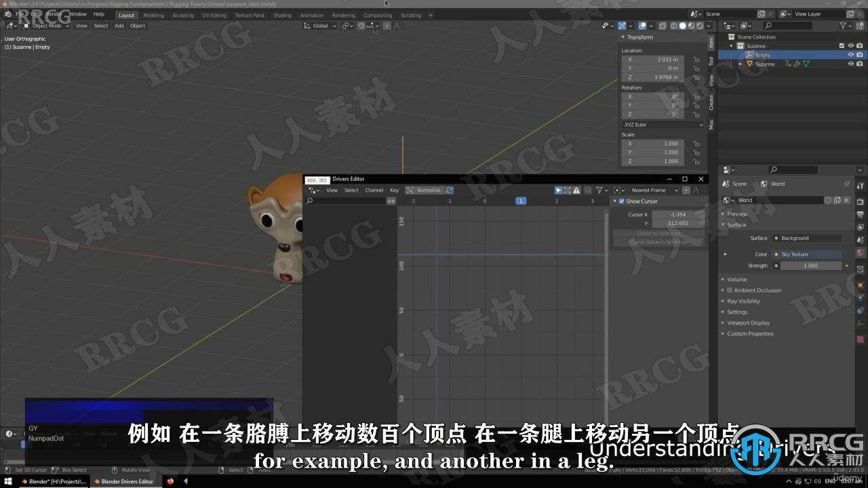Switch to Sculpting workspace tab
Image resolution: width=868 pixels, height=488 pixels.
click(x=182, y=15)
